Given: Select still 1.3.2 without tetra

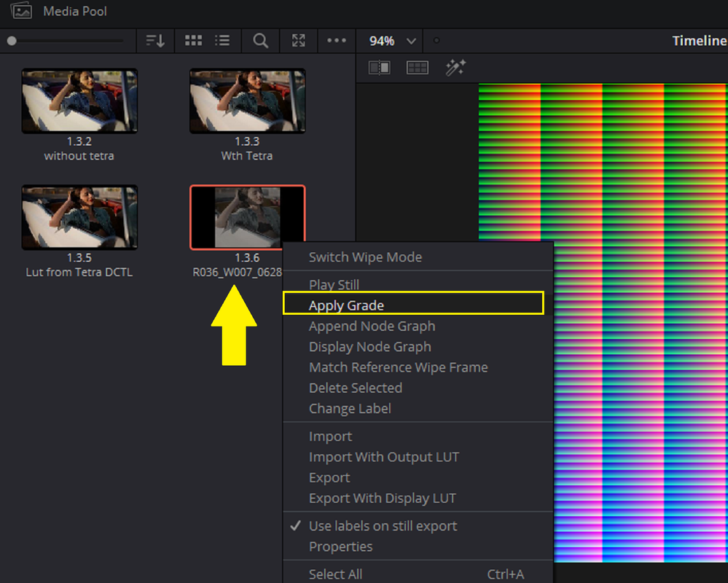Looking at the screenshot, I should pyautogui.click(x=79, y=101).
